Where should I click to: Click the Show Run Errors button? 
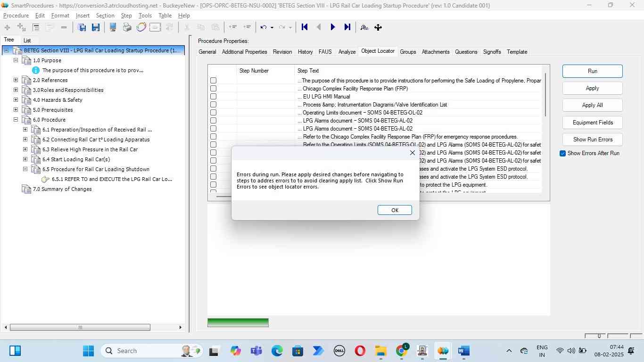[x=593, y=140]
